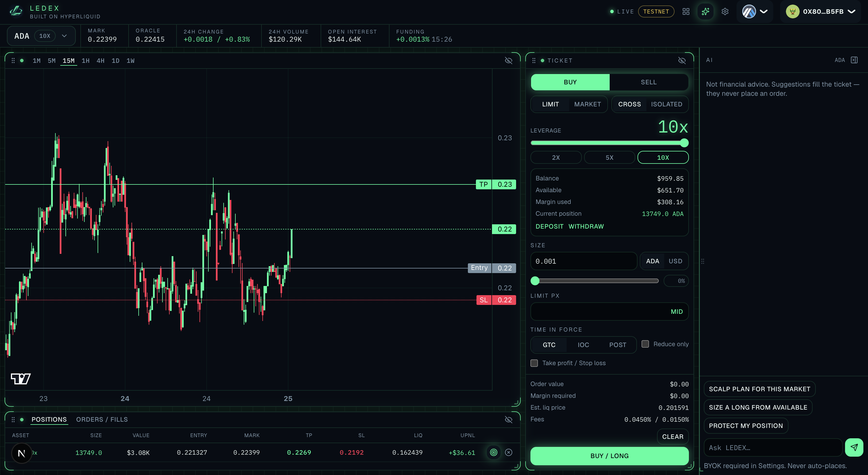Expand the network chevron dropdown
The height and width of the screenshot is (475, 868).
[x=764, y=11]
